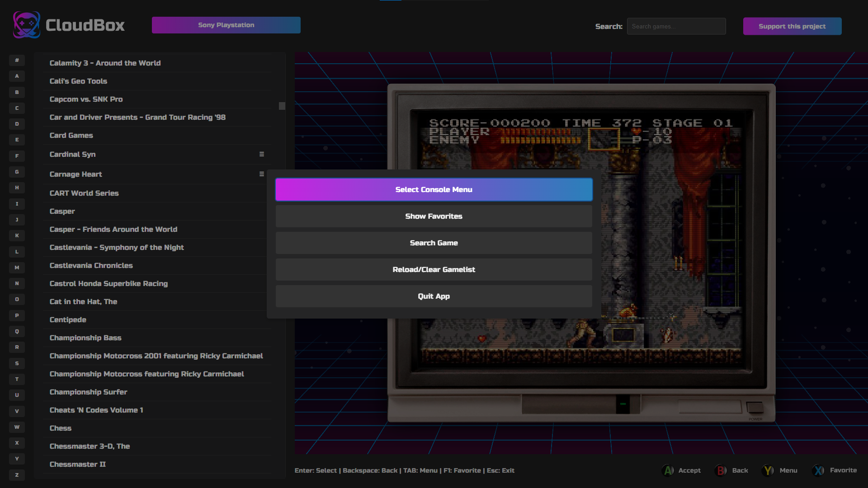The width and height of the screenshot is (868, 488).
Task: Click the Back label in the footer
Action: pos(740,470)
